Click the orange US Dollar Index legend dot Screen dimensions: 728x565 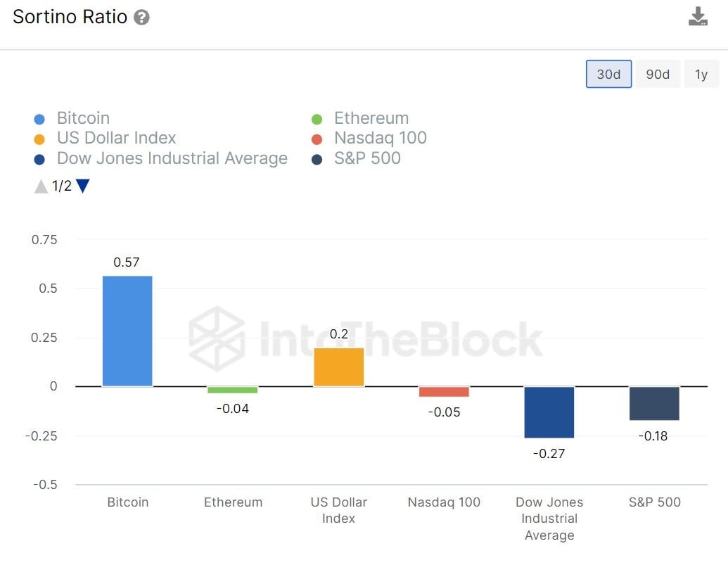[x=39, y=139]
